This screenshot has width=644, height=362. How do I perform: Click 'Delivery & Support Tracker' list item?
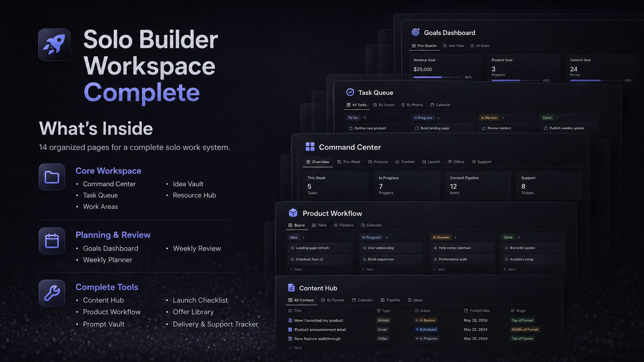coord(215,324)
